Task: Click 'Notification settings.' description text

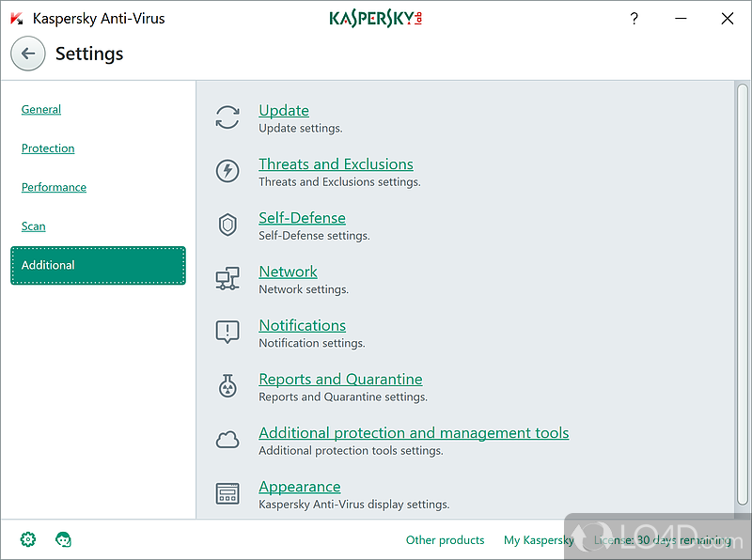Action: tap(312, 343)
